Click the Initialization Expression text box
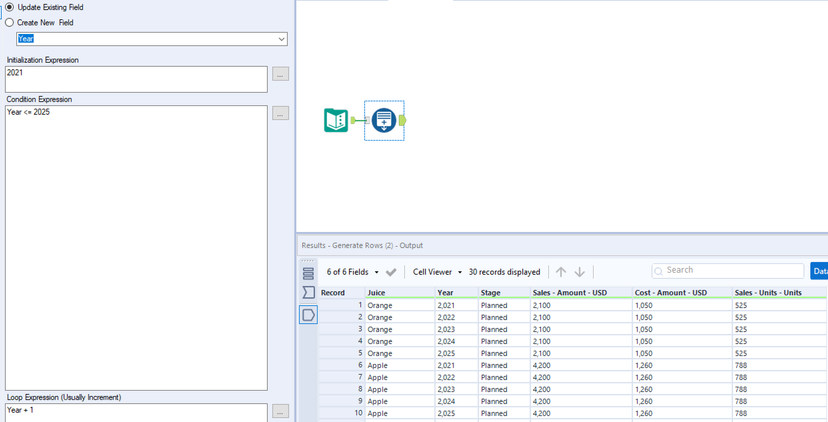Image resolution: width=828 pixels, height=422 pixels. point(137,79)
